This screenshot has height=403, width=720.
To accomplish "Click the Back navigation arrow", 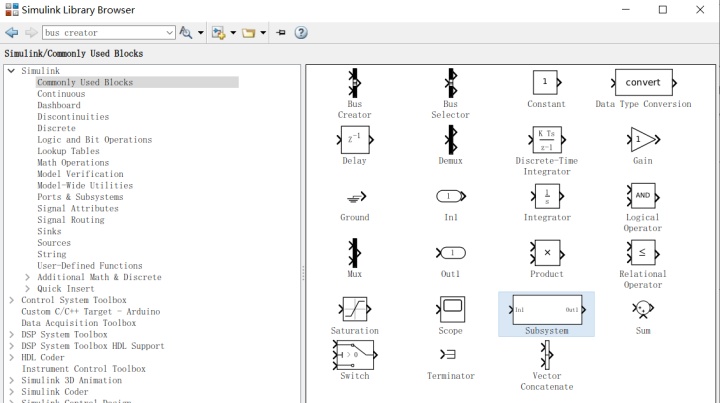I will pyautogui.click(x=11, y=33).
